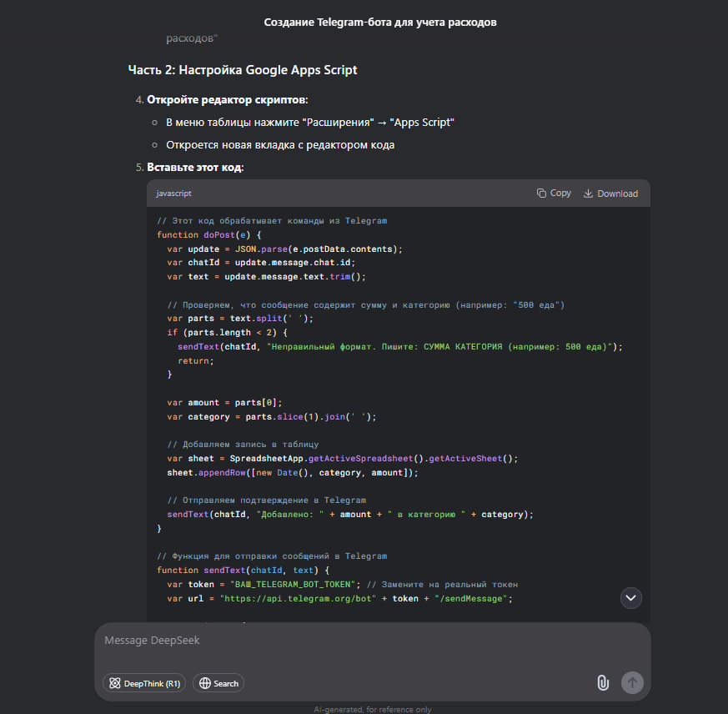Screen dimensions: 728x714
Task: Click the sheet.appendRow code line
Action: click(x=293, y=472)
